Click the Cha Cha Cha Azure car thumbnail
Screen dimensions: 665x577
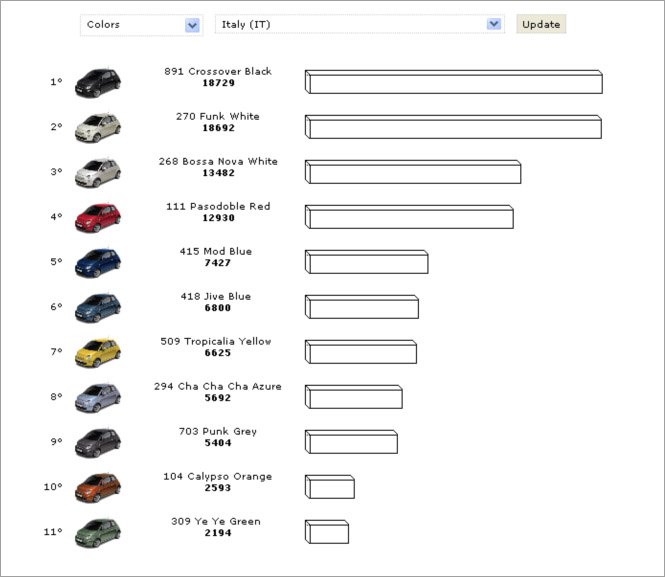pyautogui.click(x=97, y=396)
